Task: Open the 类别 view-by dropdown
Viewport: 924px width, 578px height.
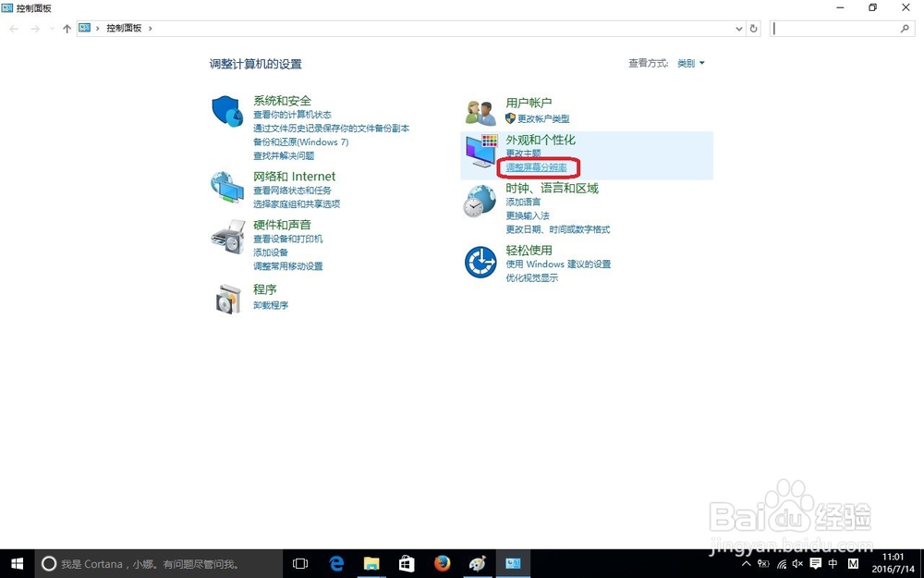Action: [689, 63]
